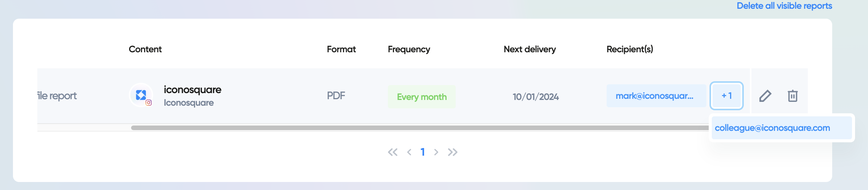Click the Instagram badge on the avatar
Viewport: 868px width, 190px height.
[x=149, y=103]
